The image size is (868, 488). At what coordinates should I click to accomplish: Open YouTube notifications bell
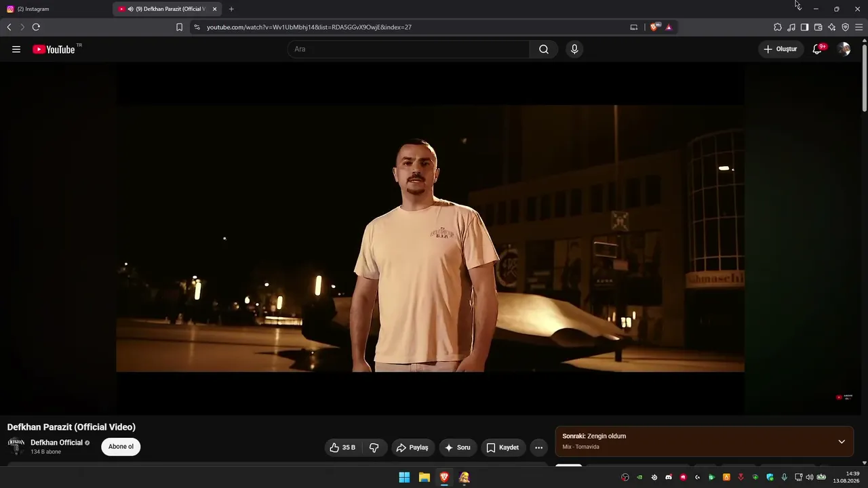click(817, 49)
